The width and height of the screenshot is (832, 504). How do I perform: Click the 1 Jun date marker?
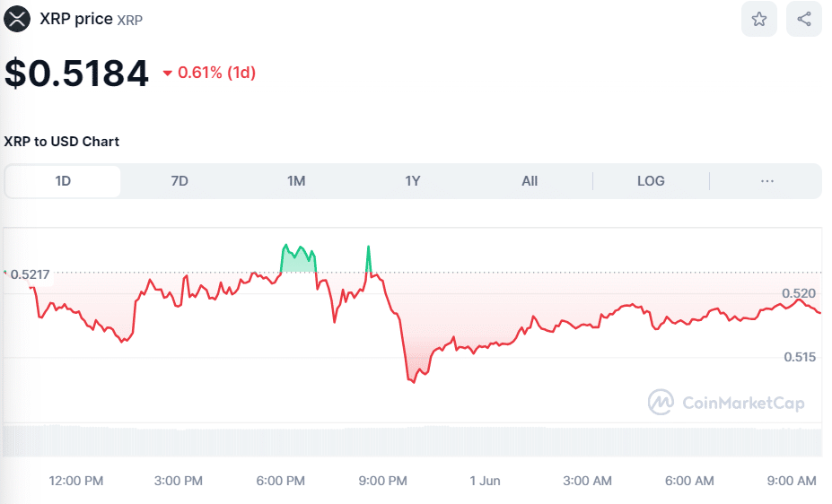click(485, 481)
